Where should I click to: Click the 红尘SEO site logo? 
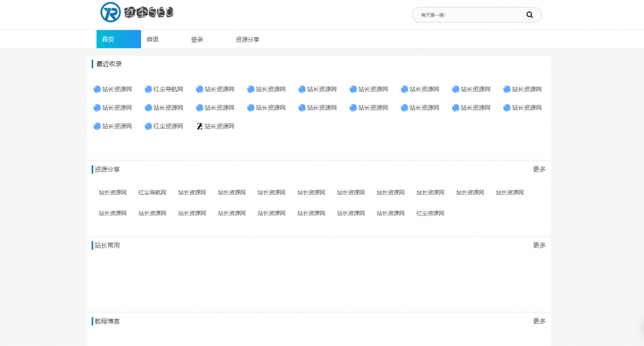click(137, 12)
